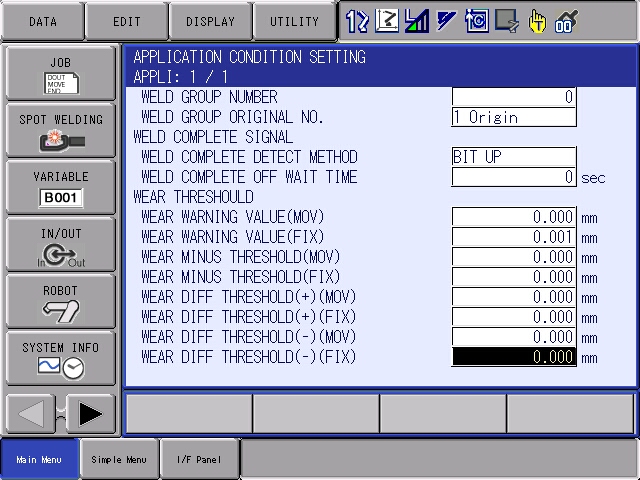
Task: Open the SYSTEM INFO menu
Action: pos(61,358)
